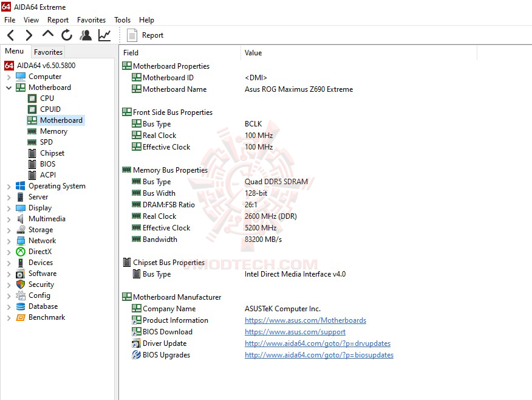The height and width of the screenshot is (400, 532).
Task: Click the Chipset icon in the tree
Action: tap(32, 153)
